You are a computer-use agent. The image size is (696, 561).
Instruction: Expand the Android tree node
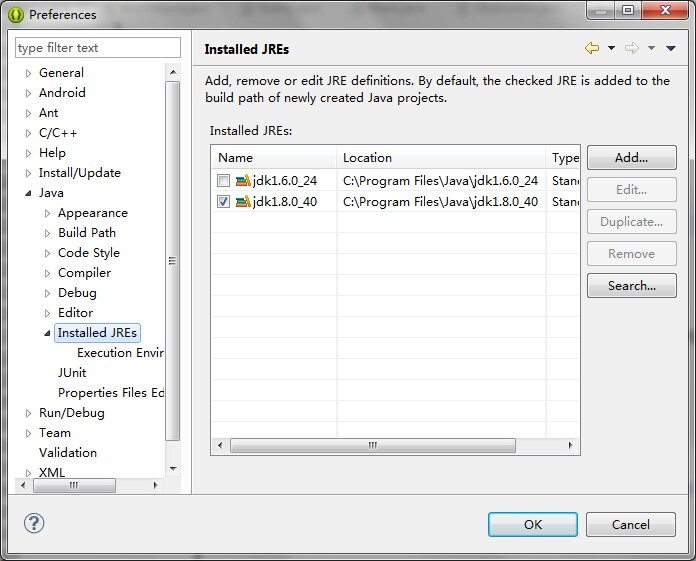coord(28,93)
